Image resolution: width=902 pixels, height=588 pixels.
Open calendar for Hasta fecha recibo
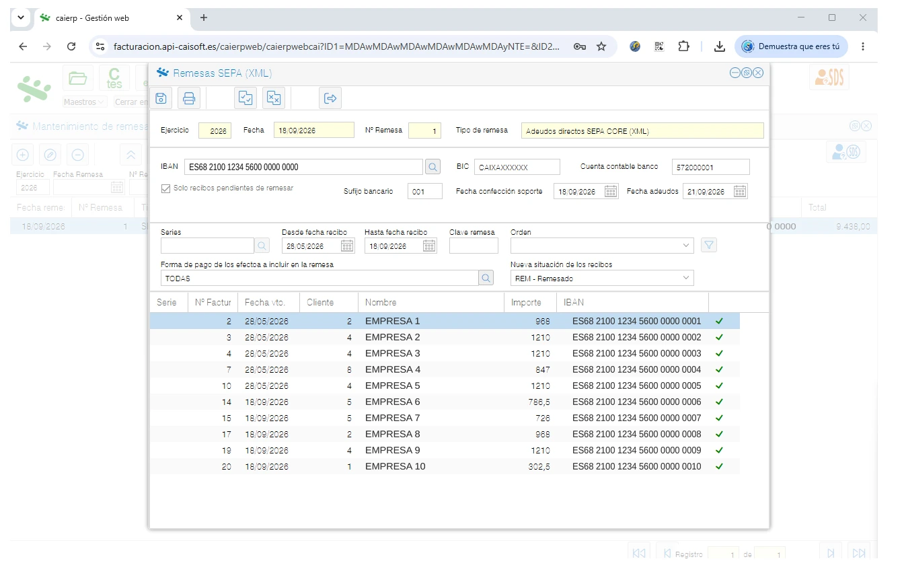tap(429, 246)
